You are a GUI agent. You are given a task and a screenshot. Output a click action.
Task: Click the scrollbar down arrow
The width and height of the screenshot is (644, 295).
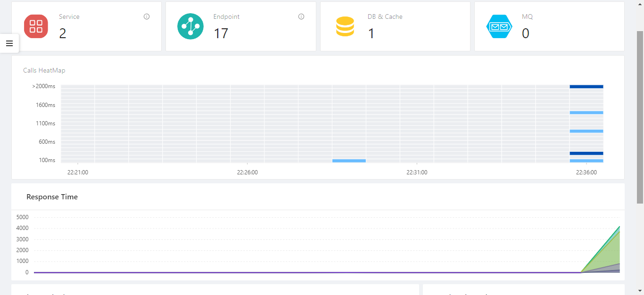tap(640, 291)
